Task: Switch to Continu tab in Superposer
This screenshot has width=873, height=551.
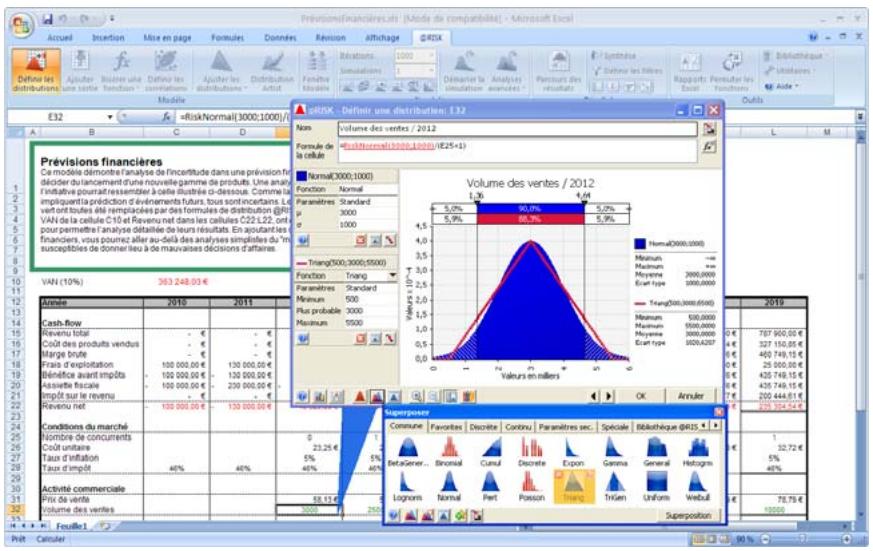Action: click(x=518, y=427)
